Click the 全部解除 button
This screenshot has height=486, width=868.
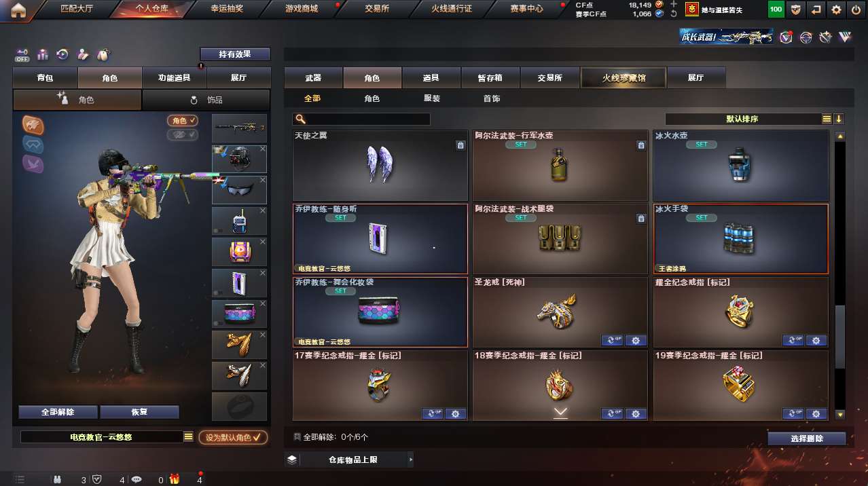(58, 412)
